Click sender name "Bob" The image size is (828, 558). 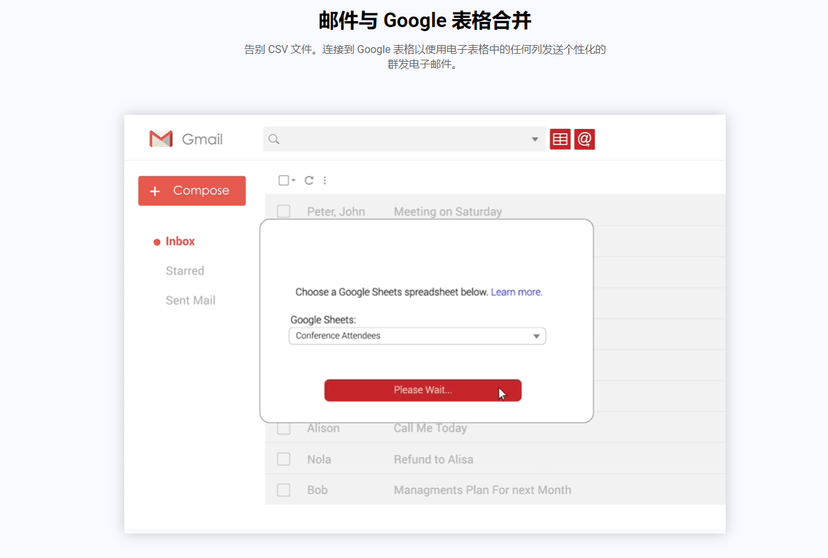(317, 490)
